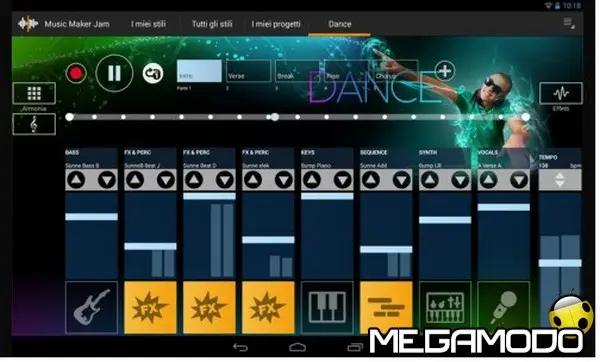The height and width of the screenshot is (362, 600).
Task: Open the grid view icon above Armonia
Action: pos(34,93)
